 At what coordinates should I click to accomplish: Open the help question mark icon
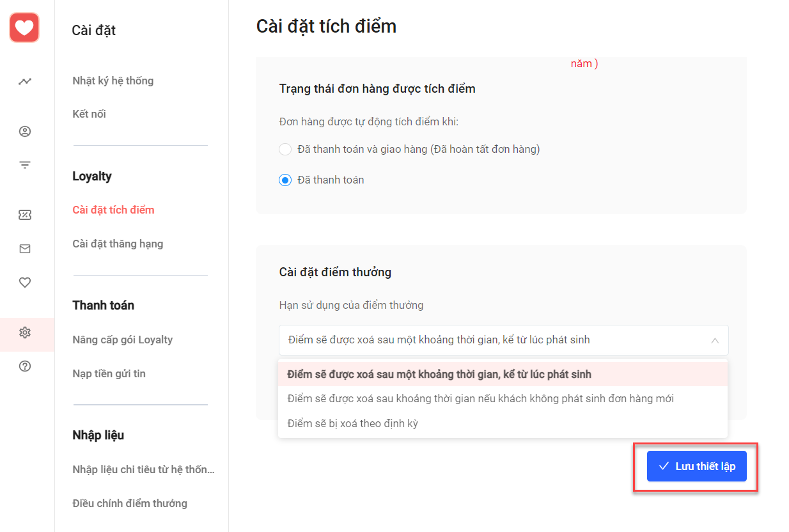pyautogui.click(x=25, y=366)
